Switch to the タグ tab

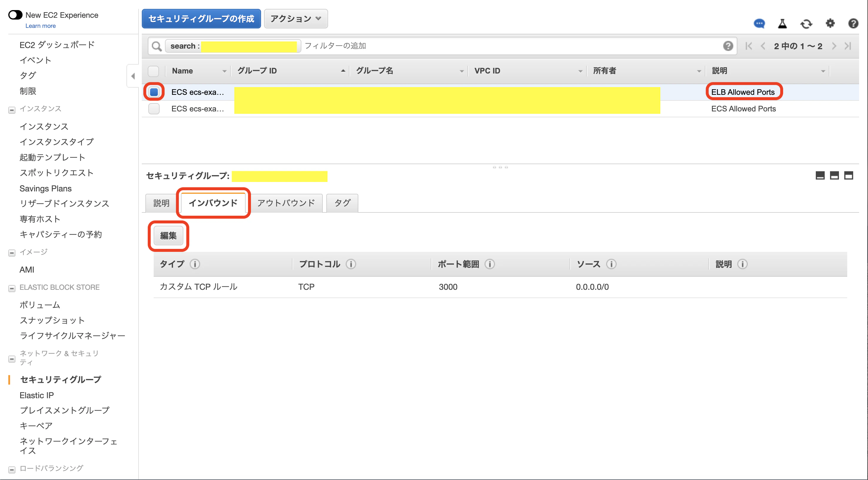coord(342,203)
